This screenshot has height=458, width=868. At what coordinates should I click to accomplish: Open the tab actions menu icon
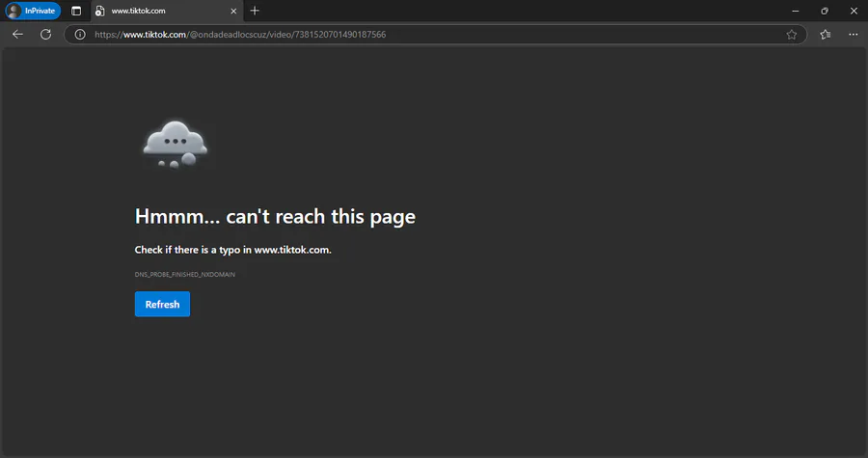coord(76,11)
